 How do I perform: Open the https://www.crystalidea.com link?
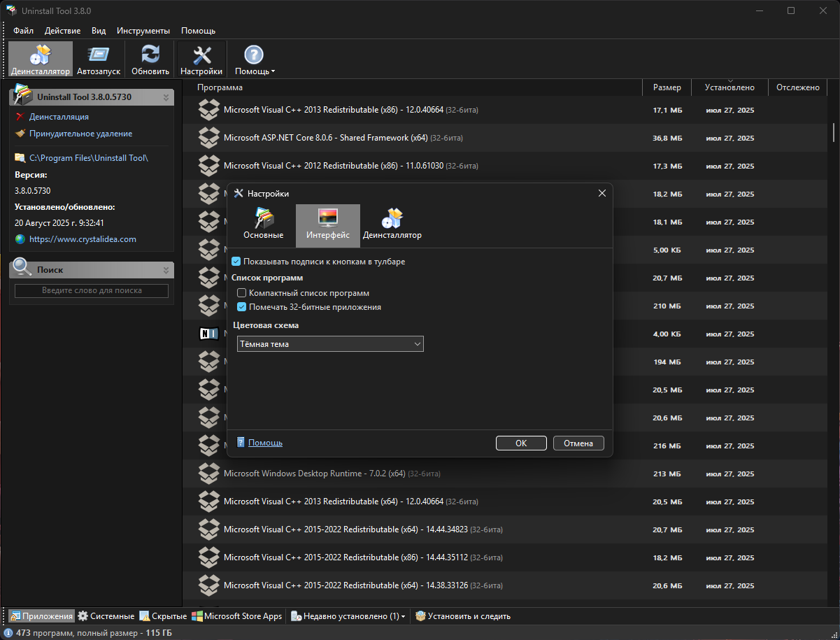(83, 239)
